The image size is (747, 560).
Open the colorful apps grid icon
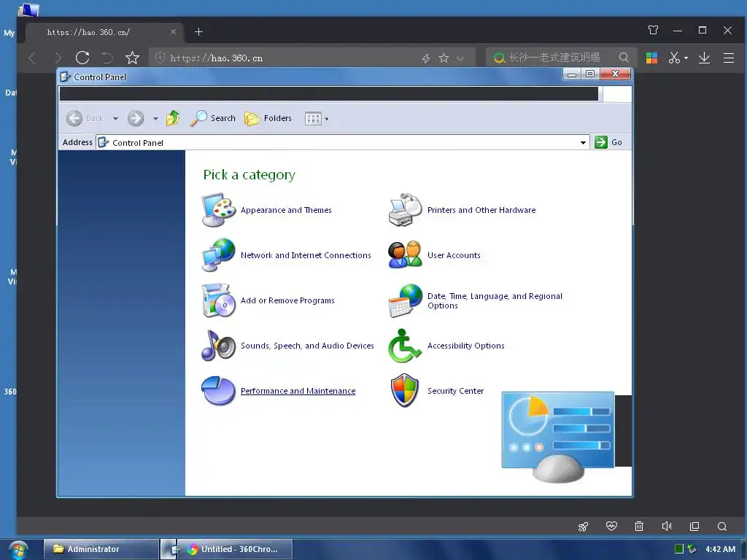[651, 58]
